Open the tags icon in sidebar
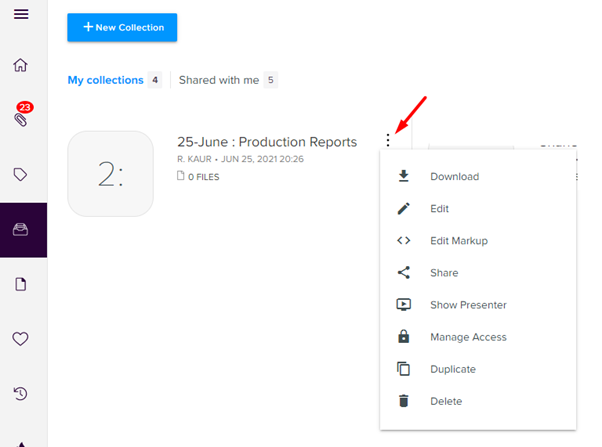602x447 pixels. coord(20,174)
